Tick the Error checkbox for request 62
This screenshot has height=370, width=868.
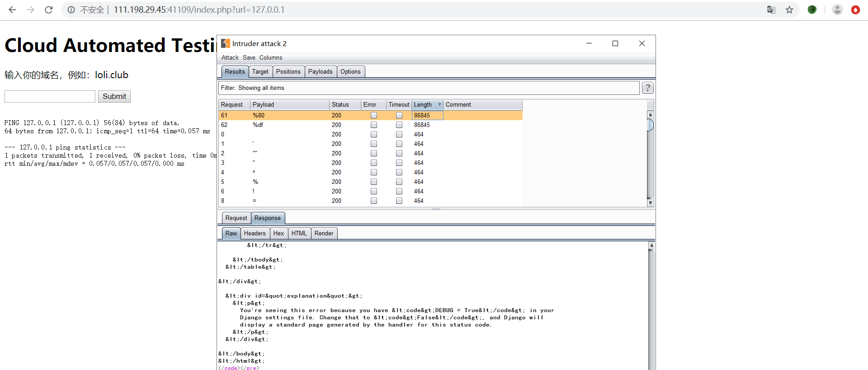374,125
